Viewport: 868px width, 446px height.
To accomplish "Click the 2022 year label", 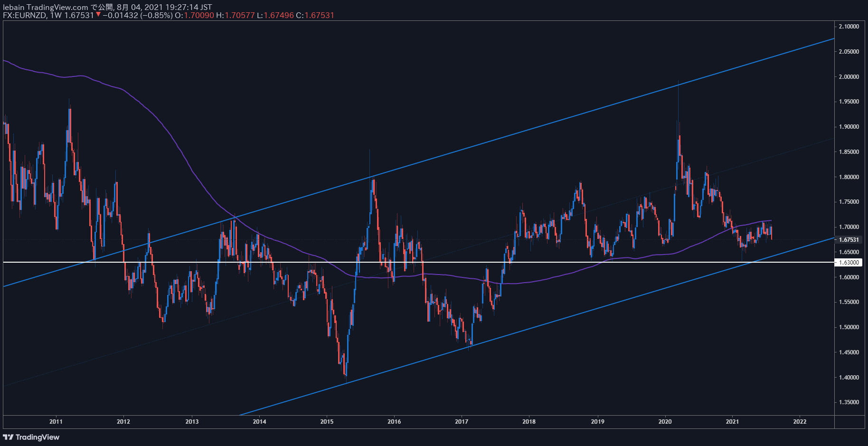I will pos(800,421).
